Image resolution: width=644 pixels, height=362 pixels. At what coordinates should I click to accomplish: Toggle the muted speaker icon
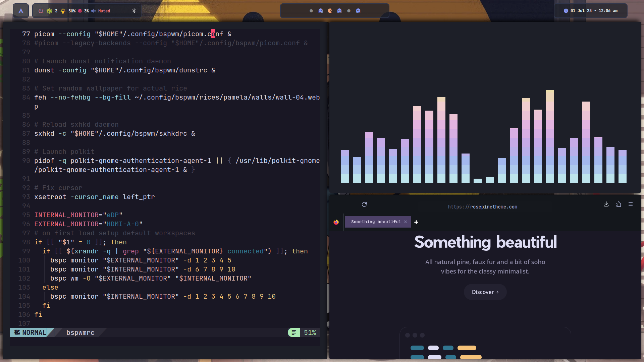[x=94, y=11]
